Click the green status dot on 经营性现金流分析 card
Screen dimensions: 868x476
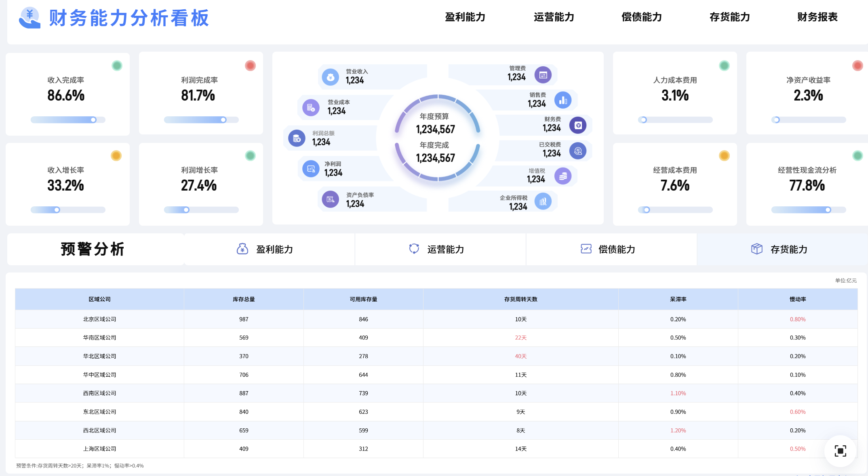pos(857,155)
